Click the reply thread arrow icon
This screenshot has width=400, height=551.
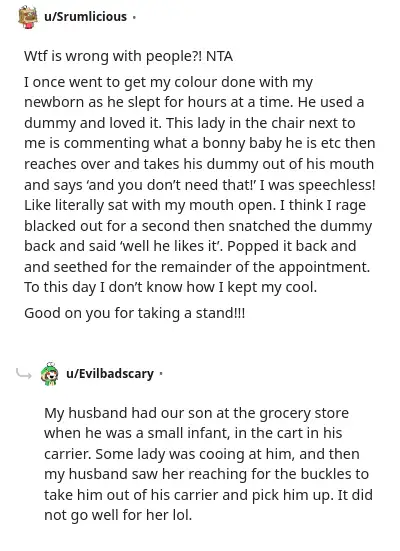coord(24,374)
